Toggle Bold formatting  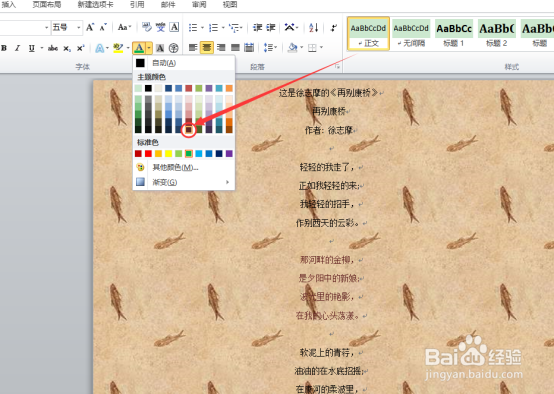[x=4, y=48]
